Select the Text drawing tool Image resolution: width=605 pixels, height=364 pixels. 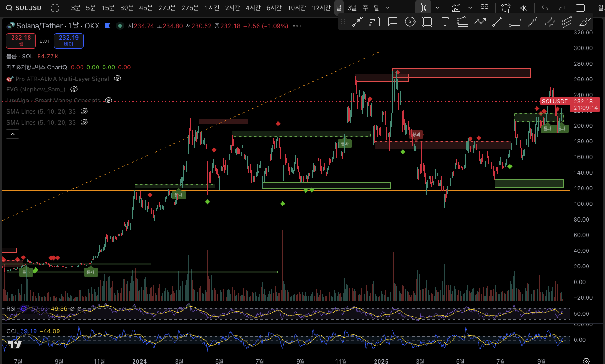(x=445, y=22)
